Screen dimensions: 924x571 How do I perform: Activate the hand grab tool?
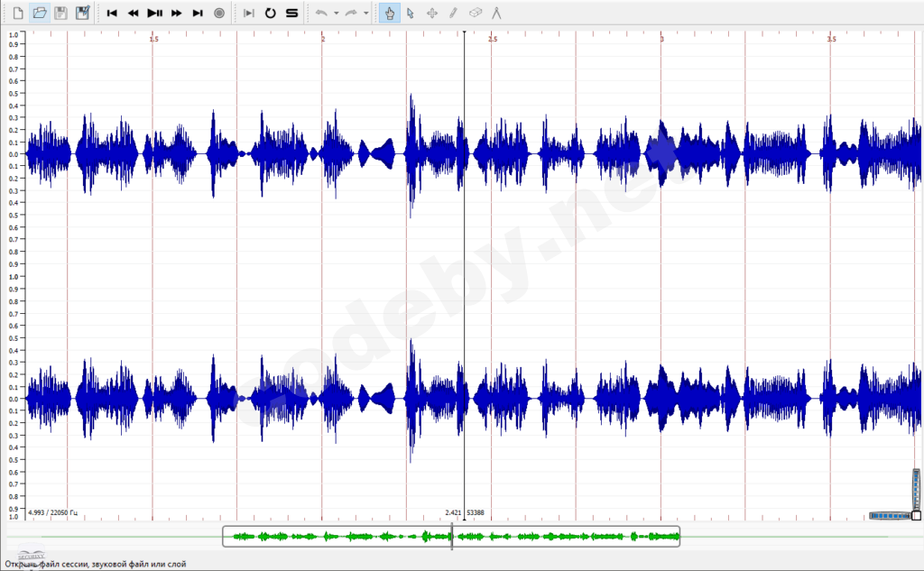click(x=389, y=13)
